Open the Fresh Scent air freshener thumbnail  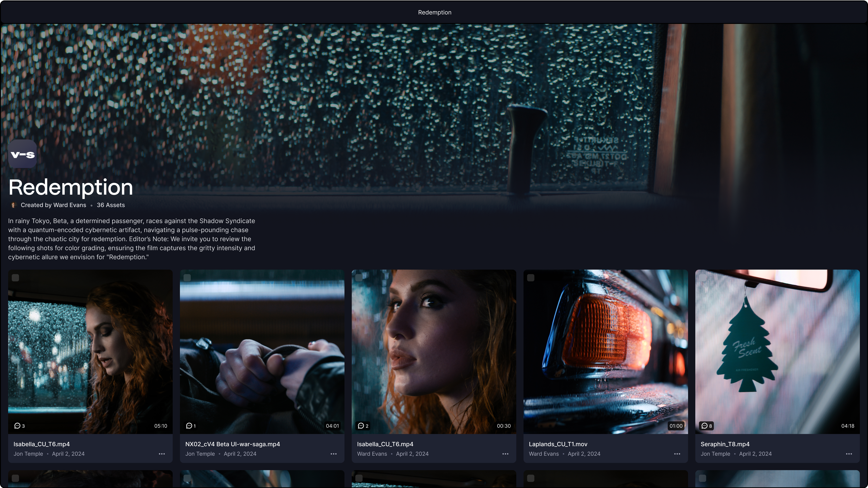777,352
